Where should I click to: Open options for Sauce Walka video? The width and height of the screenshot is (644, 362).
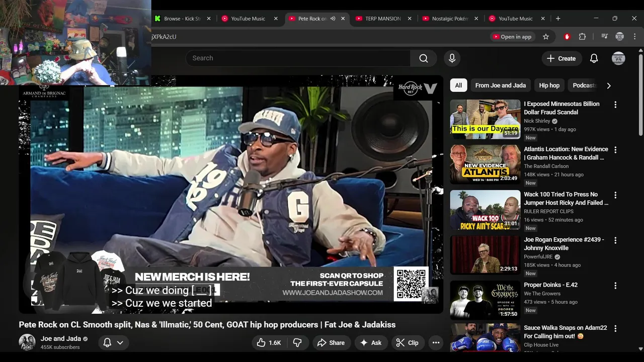coord(615,328)
